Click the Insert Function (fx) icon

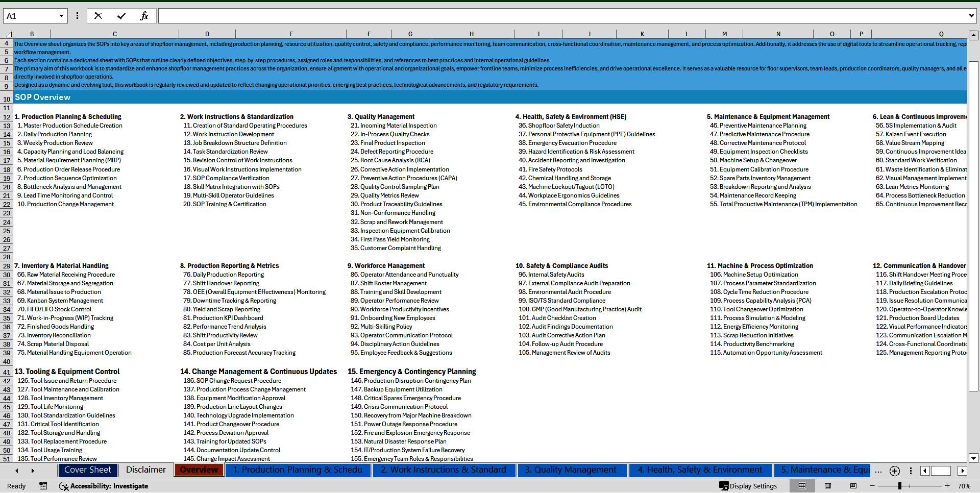point(145,15)
